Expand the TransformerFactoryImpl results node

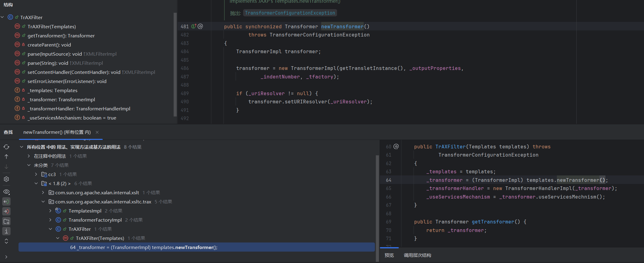click(x=50, y=220)
